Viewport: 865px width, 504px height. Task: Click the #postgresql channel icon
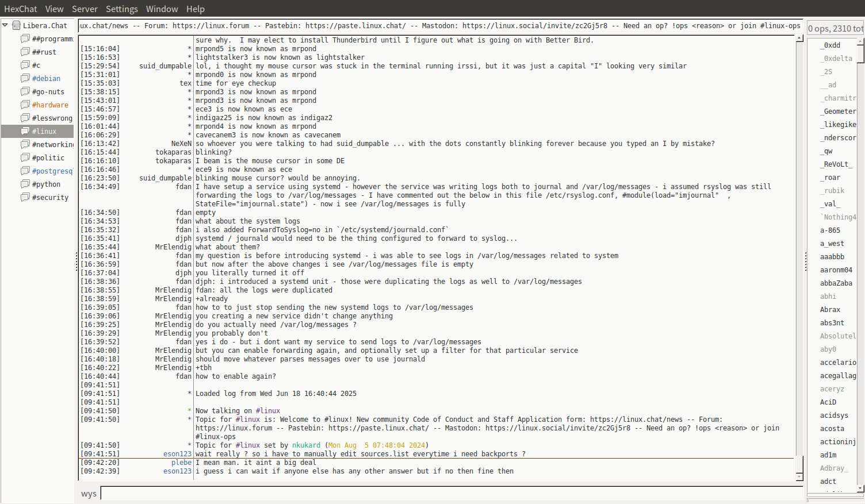tap(25, 171)
